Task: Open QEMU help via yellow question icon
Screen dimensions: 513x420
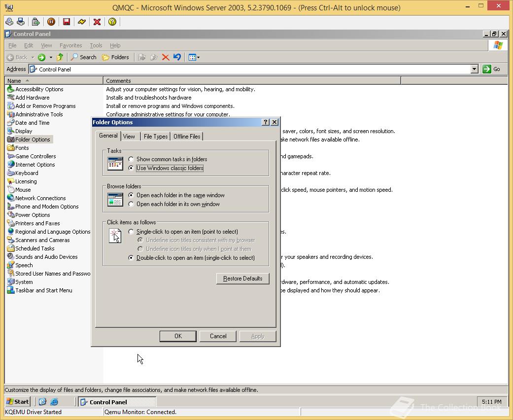Action: click(x=112, y=22)
